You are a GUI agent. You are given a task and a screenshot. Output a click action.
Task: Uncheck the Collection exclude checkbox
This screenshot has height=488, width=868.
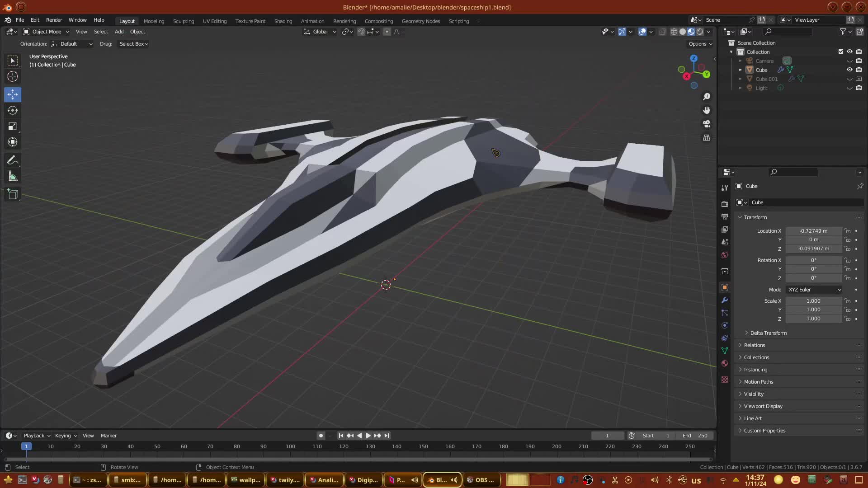[841, 52]
